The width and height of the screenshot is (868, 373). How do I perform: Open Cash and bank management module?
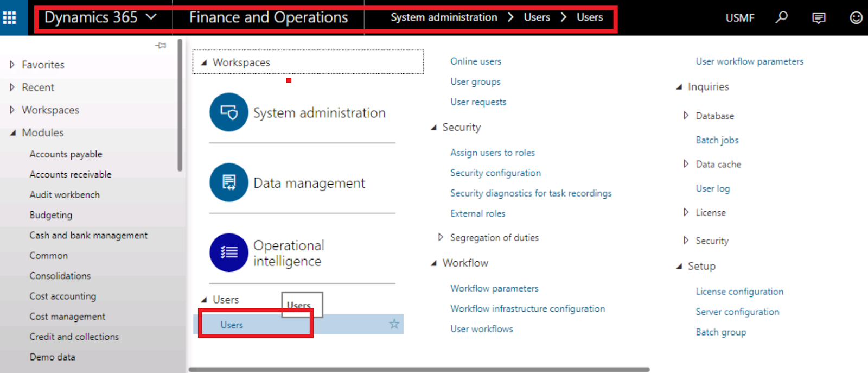click(88, 235)
